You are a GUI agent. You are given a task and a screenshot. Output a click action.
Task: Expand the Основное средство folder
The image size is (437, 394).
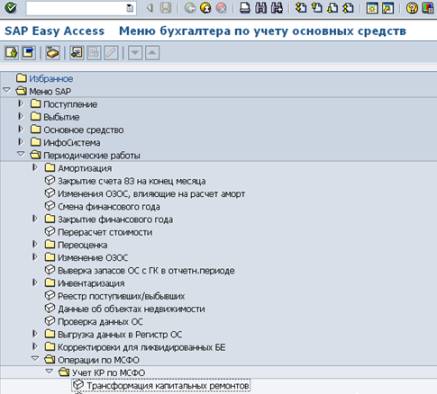21,129
